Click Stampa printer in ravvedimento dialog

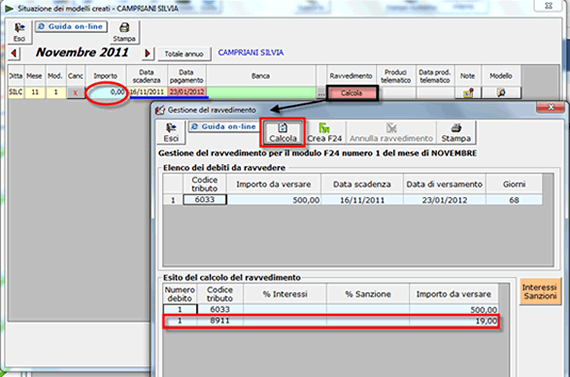click(455, 132)
